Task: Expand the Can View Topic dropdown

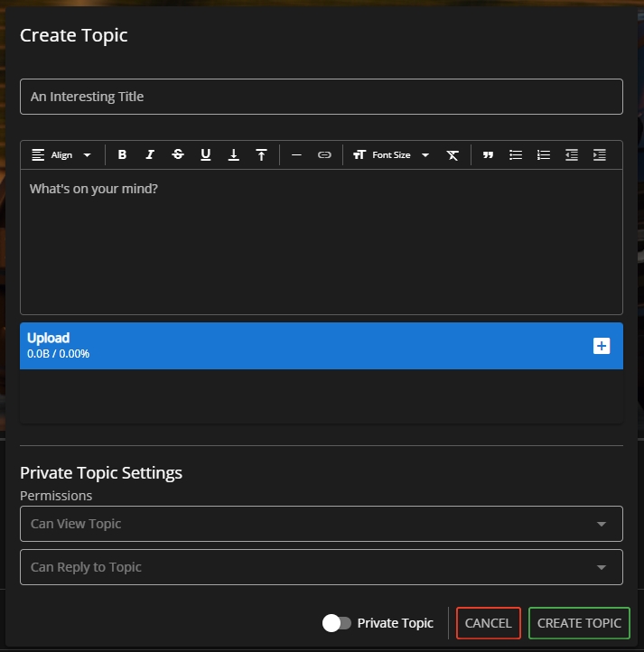Action: coord(321,524)
